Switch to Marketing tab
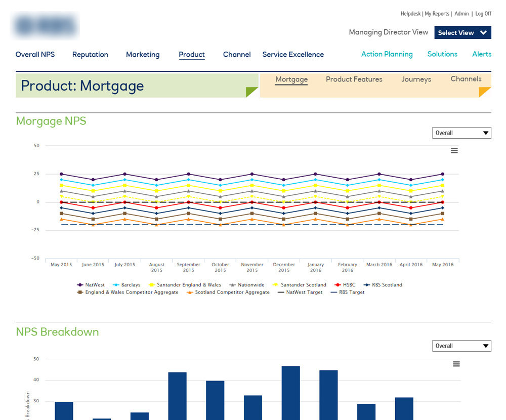506x420 pixels. 143,55
